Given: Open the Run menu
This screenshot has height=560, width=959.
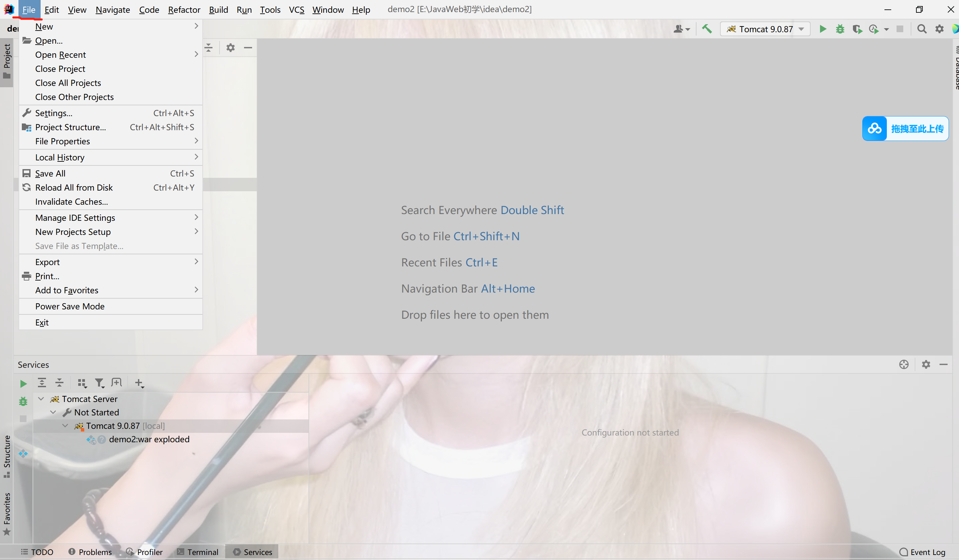Looking at the screenshot, I should point(244,9).
